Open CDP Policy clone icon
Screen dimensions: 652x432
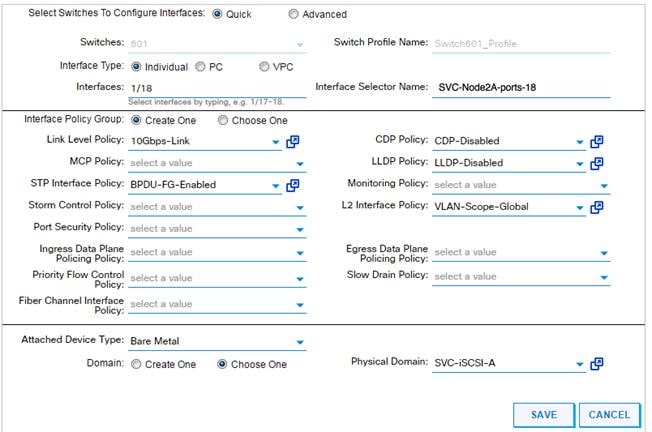click(597, 142)
